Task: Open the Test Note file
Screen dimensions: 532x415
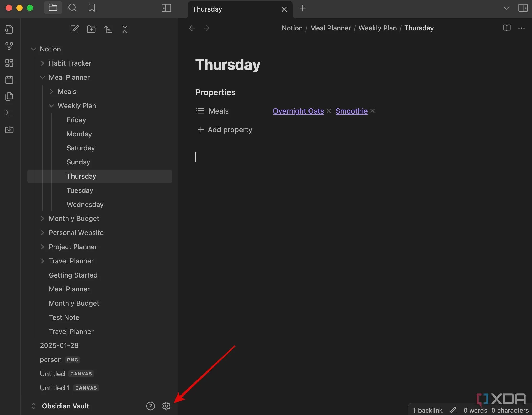Action: point(100,317)
